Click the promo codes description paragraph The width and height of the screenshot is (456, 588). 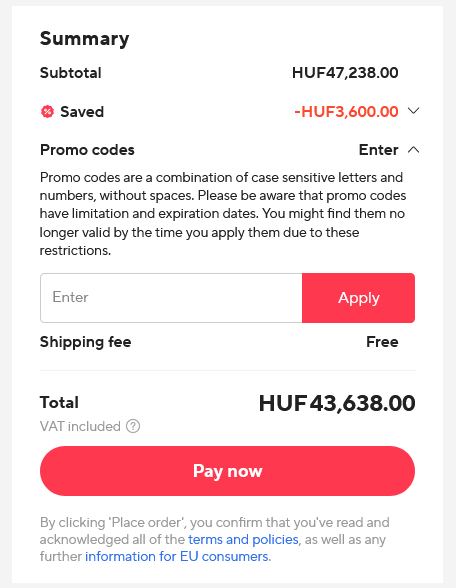(223, 214)
